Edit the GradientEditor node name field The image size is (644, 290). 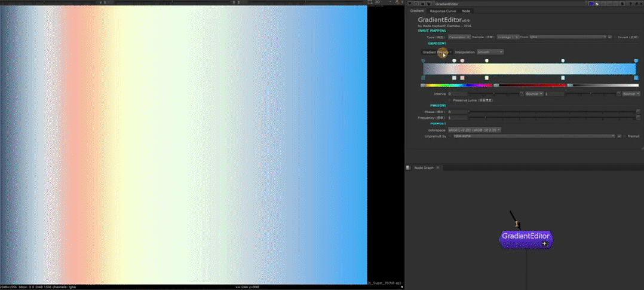point(509,4)
